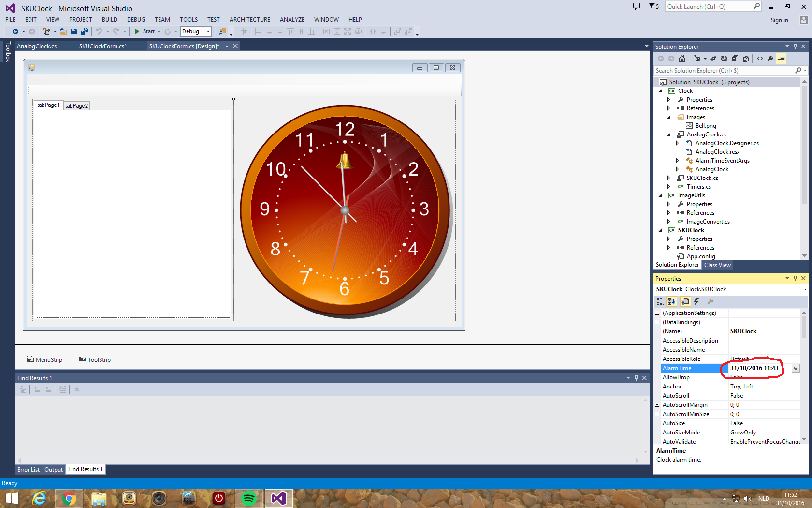Click the AlarmTime value field
812x508 pixels.
coord(760,368)
